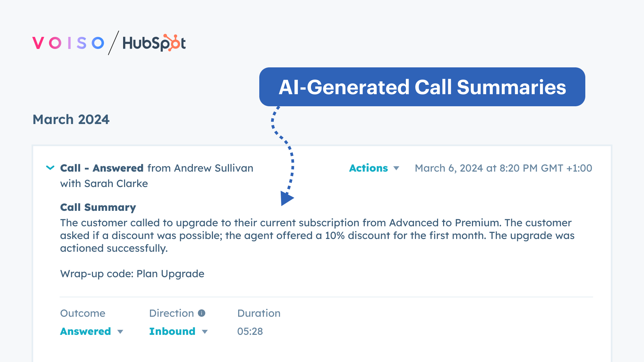Click the VOISO logo
644x362 pixels.
(x=68, y=43)
